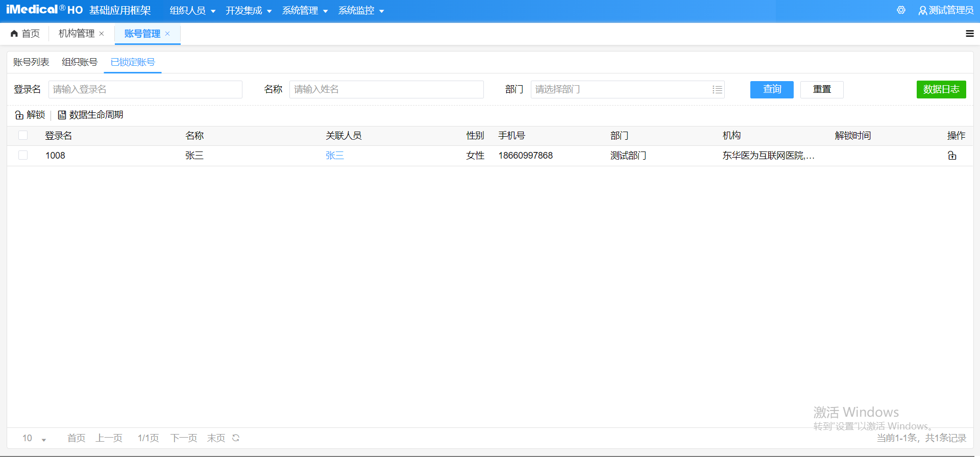
Task: Go to 首页 home tab
Action: (25, 34)
